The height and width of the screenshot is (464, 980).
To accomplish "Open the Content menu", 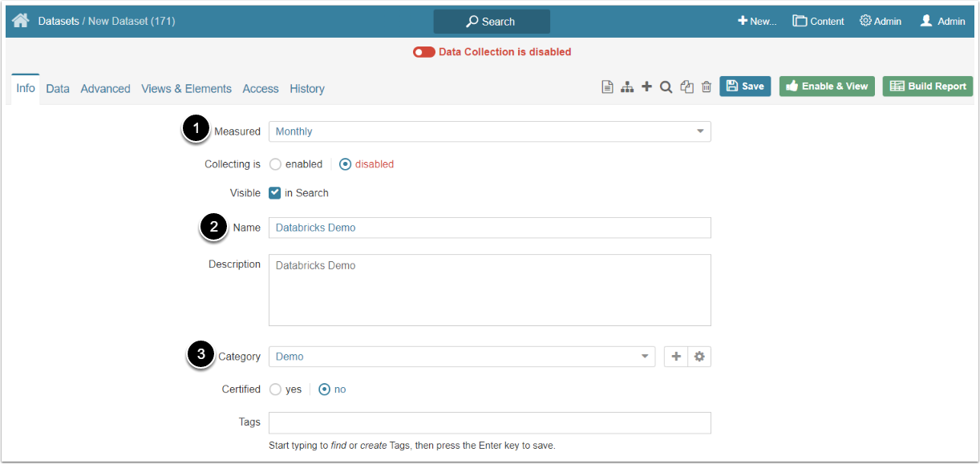I will [x=819, y=22].
